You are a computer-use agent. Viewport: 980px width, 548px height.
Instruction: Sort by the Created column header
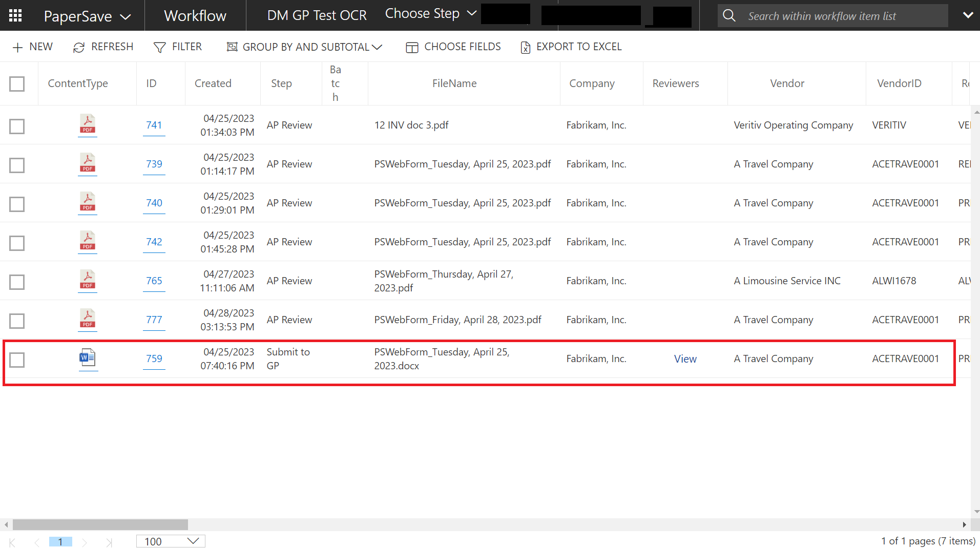(x=213, y=83)
